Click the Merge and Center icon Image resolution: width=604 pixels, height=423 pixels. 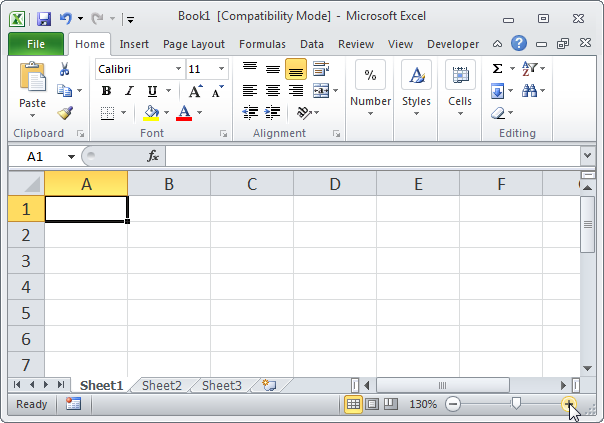point(321,91)
